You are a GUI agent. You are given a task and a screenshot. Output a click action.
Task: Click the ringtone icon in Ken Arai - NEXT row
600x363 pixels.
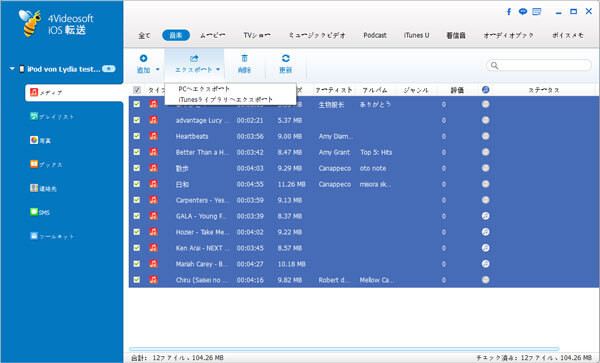click(x=485, y=248)
